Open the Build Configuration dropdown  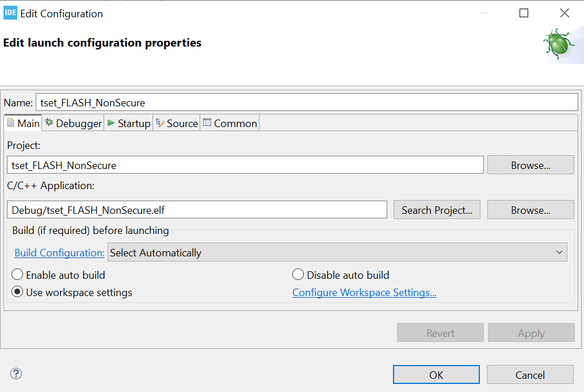pyautogui.click(x=559, y=252)
